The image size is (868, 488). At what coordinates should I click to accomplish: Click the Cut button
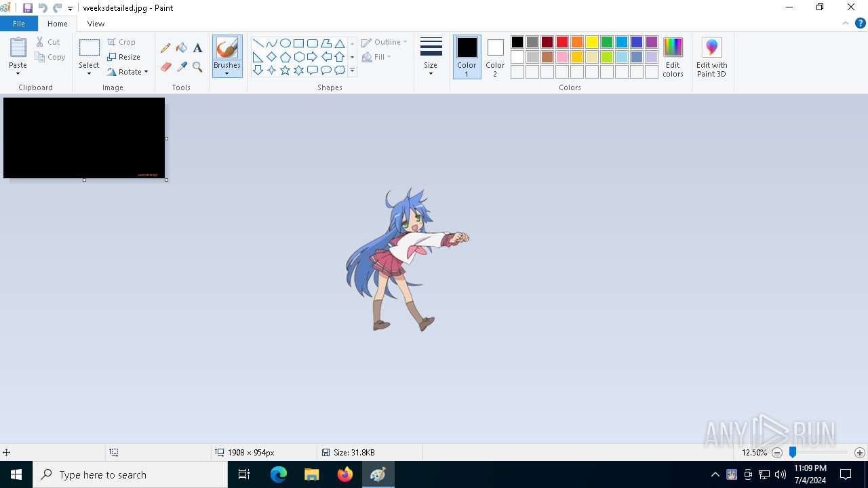(48, 42)
